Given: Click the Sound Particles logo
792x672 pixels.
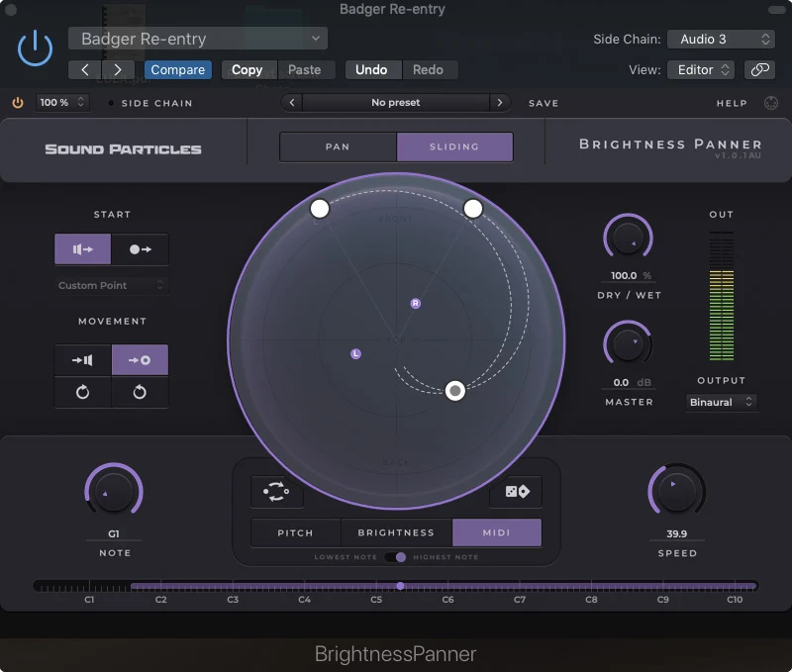Looking at the screenshot, I should point(123,149).
